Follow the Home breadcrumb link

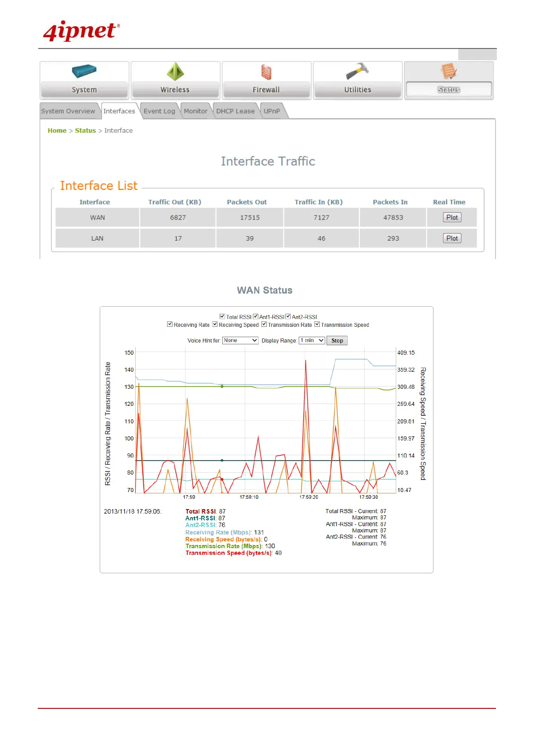coord(57,131)
